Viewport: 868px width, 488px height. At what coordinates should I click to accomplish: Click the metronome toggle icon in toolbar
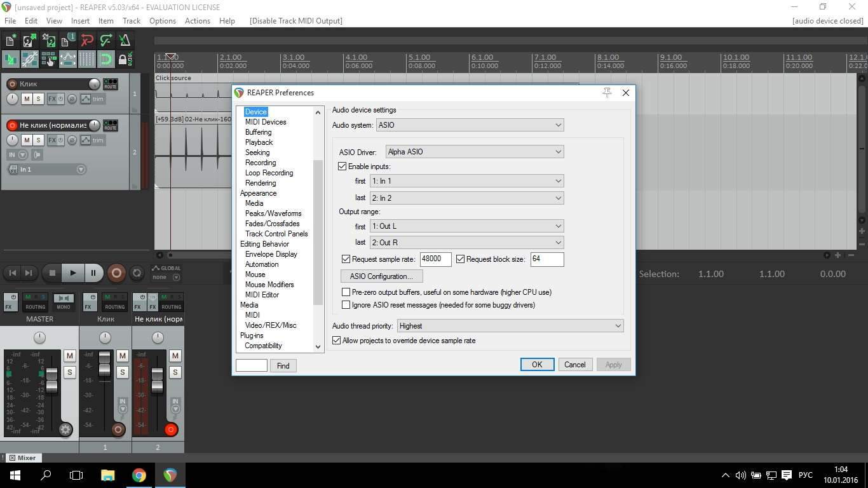tap(125, 41)
